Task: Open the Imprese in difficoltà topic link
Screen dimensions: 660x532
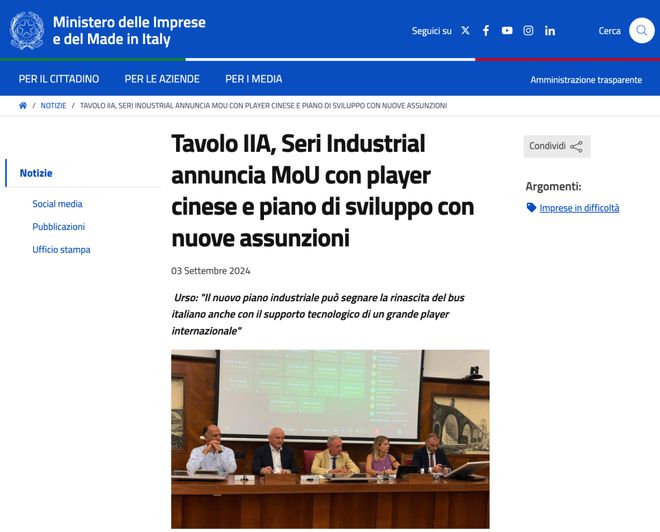Action: [x=579, y=208]
